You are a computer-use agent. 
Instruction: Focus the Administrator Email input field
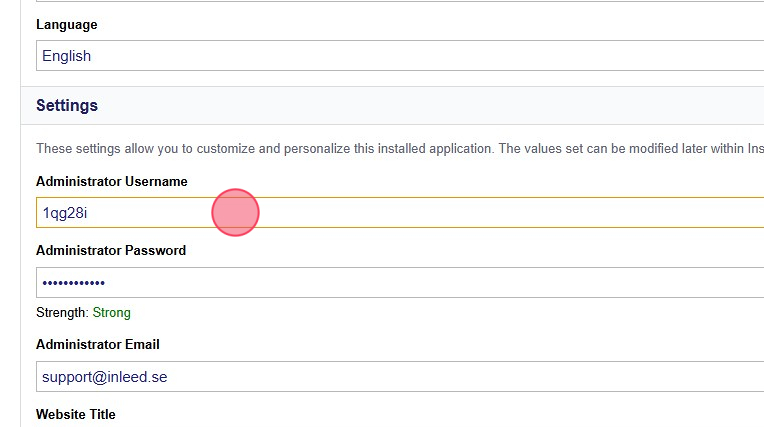click(x=400, y=377)
